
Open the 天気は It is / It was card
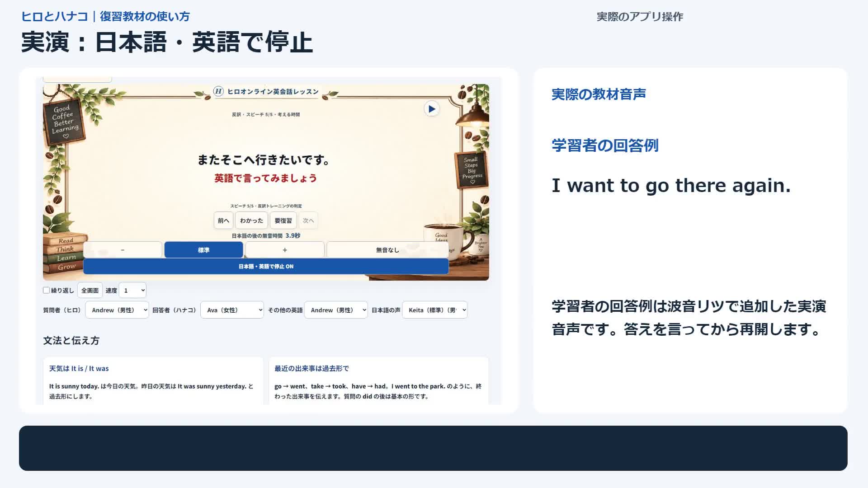tap(153, 381)
